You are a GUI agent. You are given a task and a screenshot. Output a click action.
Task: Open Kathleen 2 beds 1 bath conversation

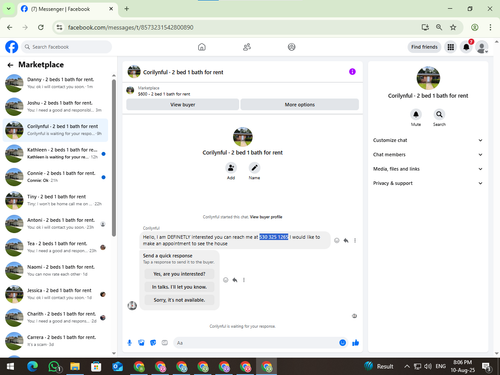click(55, 153)
